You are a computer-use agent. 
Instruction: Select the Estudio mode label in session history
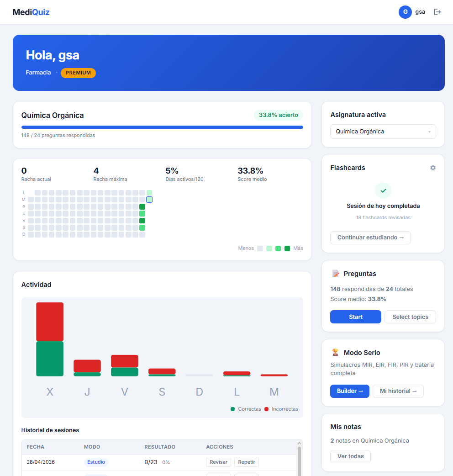[x=95, y=462]
